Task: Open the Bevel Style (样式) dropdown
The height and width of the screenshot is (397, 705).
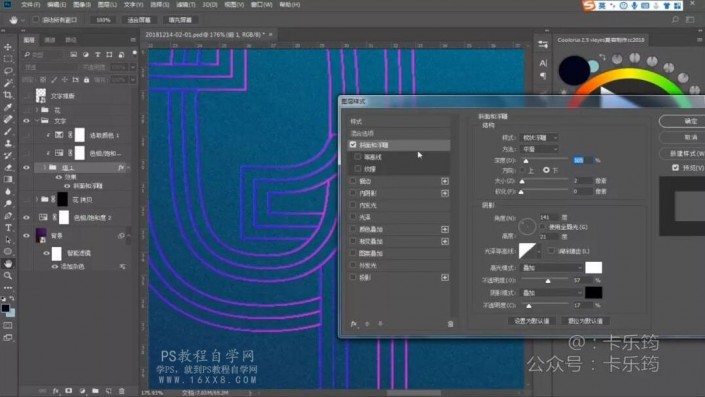Action: tap(539, 138)
